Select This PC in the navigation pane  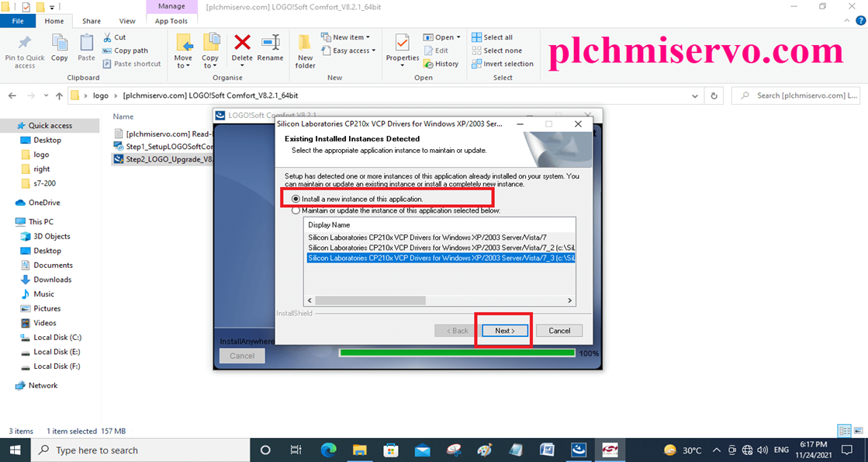click(x=41, y=221)
